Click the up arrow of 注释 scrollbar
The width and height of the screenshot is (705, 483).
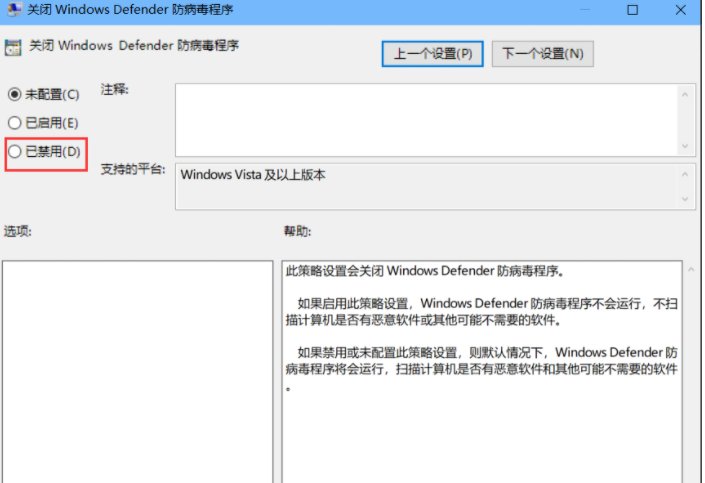[x=685, y=94]
